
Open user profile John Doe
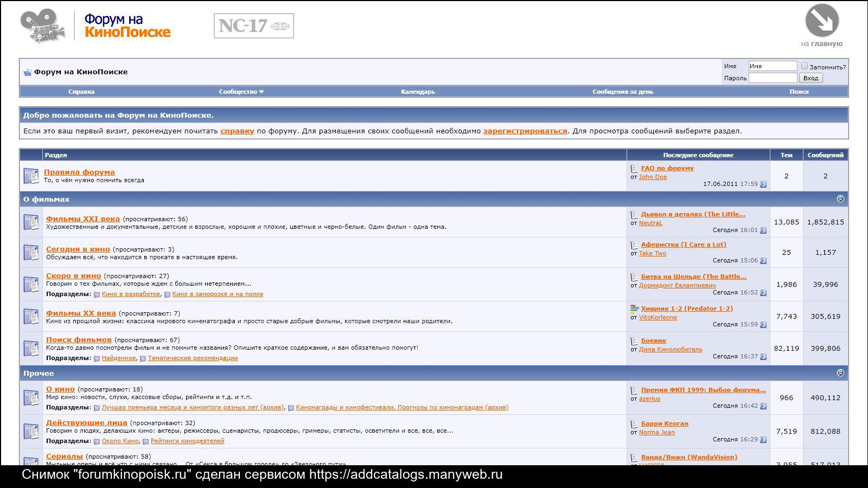653,177
